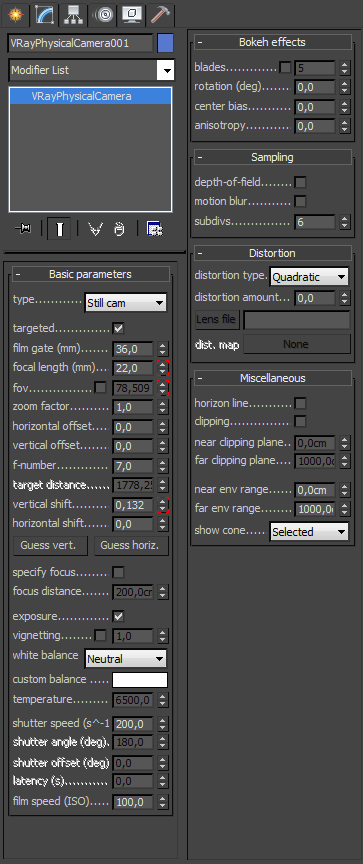Enable depth-of-field sampling checkbox
Image resolution: width=363 pixels, height=864 pixels.
[x=300, y=182]
